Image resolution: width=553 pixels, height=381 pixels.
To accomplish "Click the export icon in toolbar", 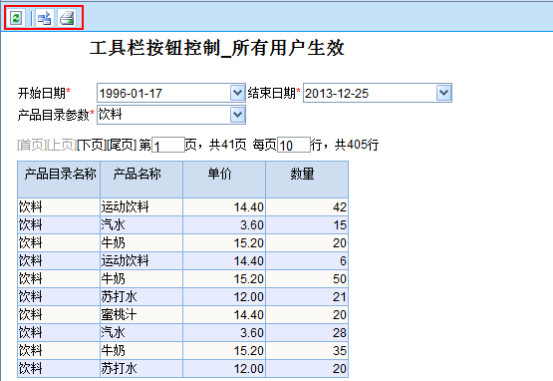I will pos(44,18).
